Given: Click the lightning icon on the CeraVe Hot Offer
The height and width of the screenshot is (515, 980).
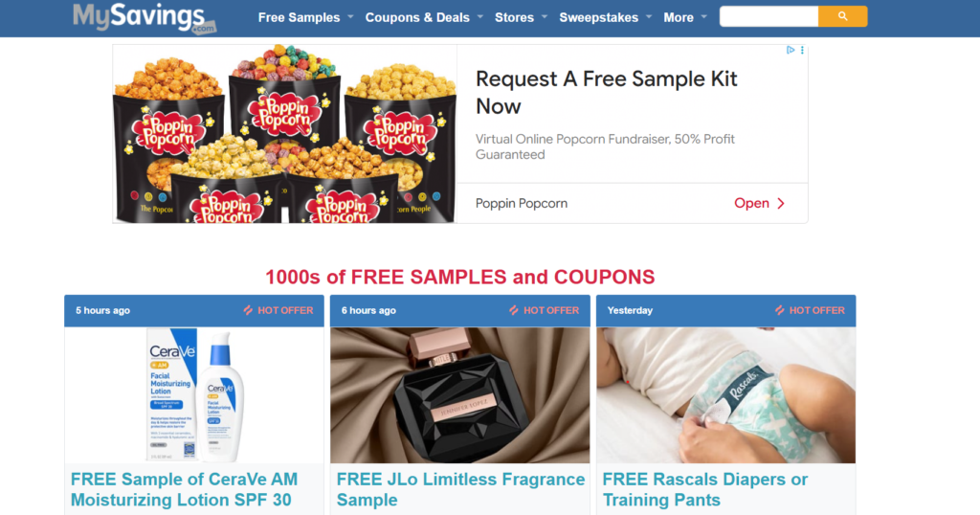Looking at the screenshot, I should [248, 310].
